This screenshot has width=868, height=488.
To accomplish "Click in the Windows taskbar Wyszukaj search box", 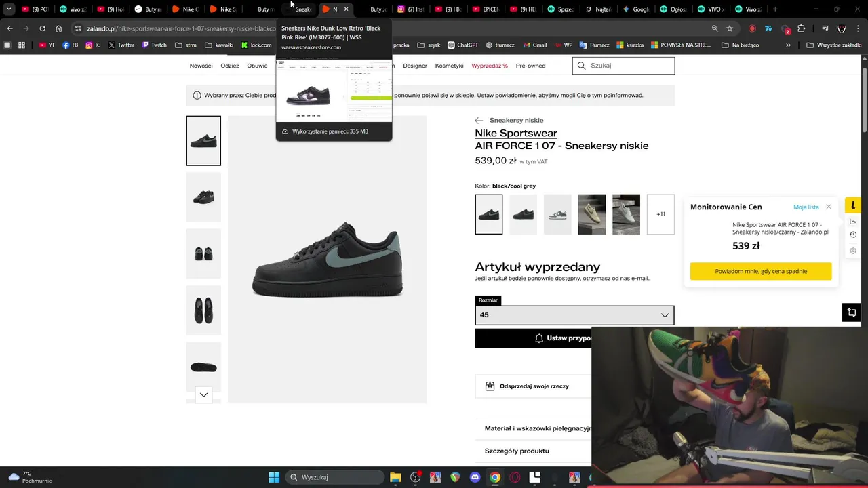I will tap(334, 477).
